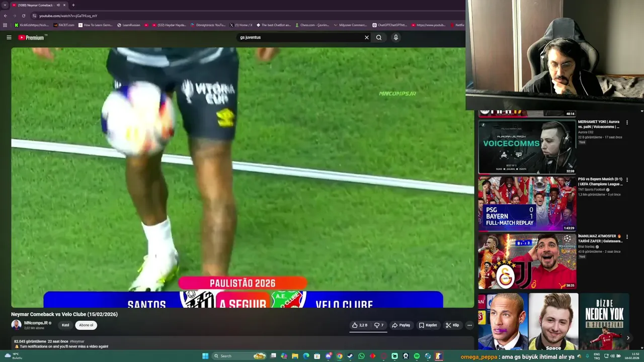The width and height of the screenshot is (644, 362).
Task: Open PSG vs Bayern full-match replay thumbnail
Action: (527, 204)
